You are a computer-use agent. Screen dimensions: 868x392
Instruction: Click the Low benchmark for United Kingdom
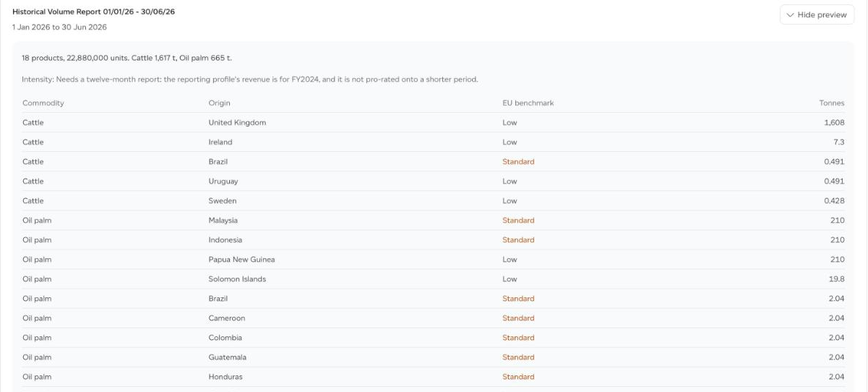pos(510,123)
